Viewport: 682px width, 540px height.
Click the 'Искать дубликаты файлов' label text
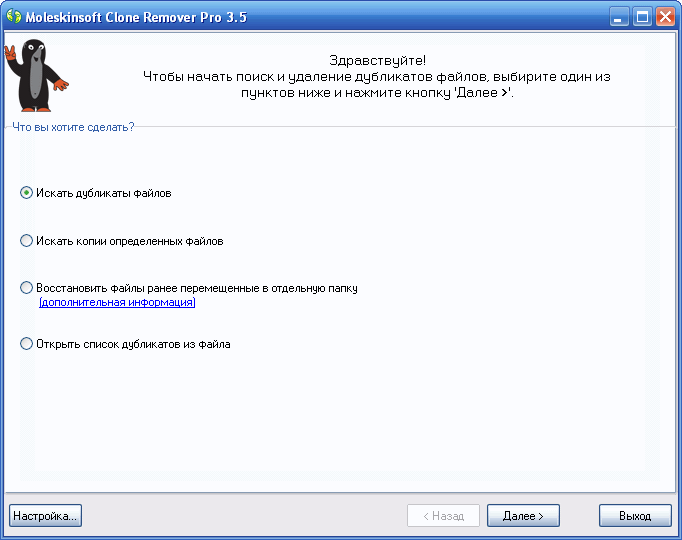point(104,193)
